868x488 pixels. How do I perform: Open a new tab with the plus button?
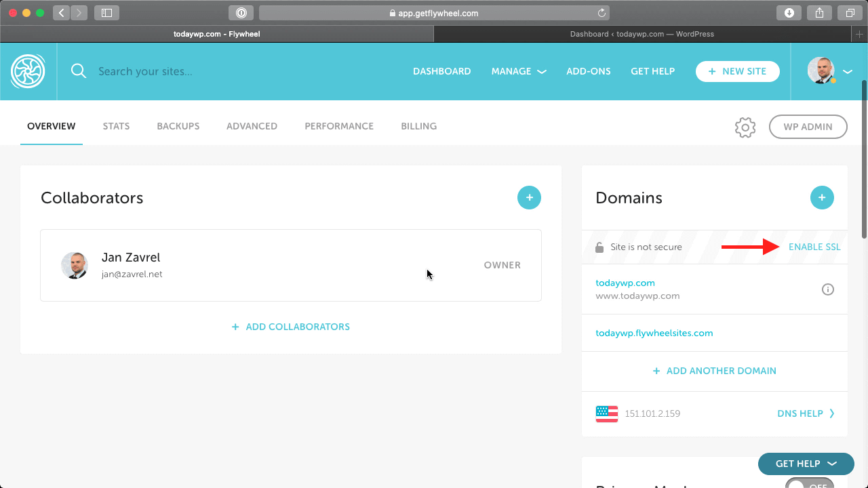coord(860,34)
